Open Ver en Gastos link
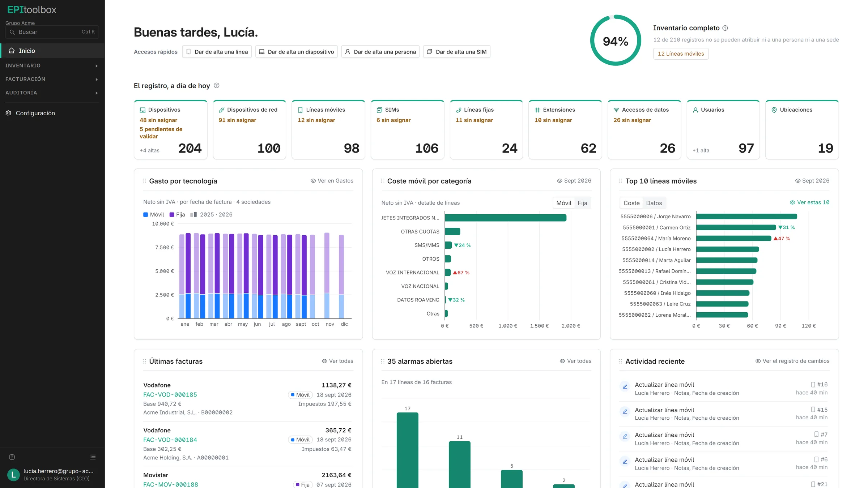Image resolution: width=868 pixels, height=488 pixels. 332,181
